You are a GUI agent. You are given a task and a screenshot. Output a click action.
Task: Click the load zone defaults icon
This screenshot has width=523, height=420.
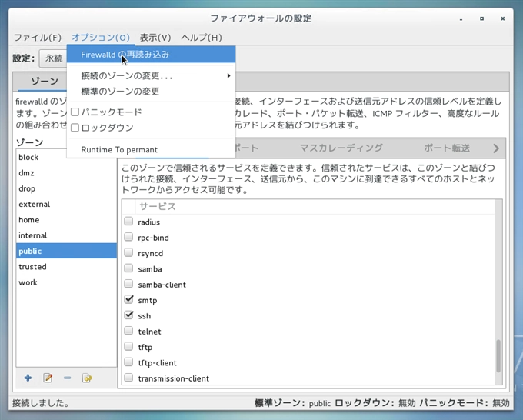coord(87,378)
